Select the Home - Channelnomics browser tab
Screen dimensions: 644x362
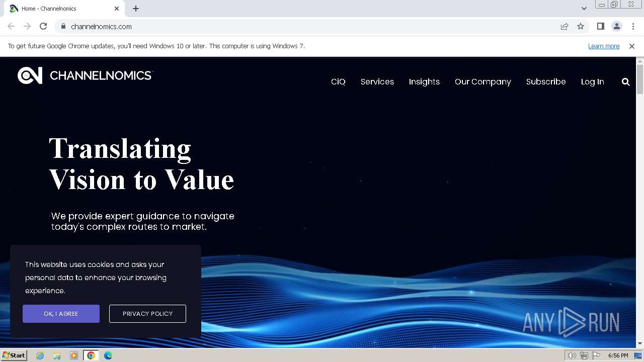coord(64,9)
